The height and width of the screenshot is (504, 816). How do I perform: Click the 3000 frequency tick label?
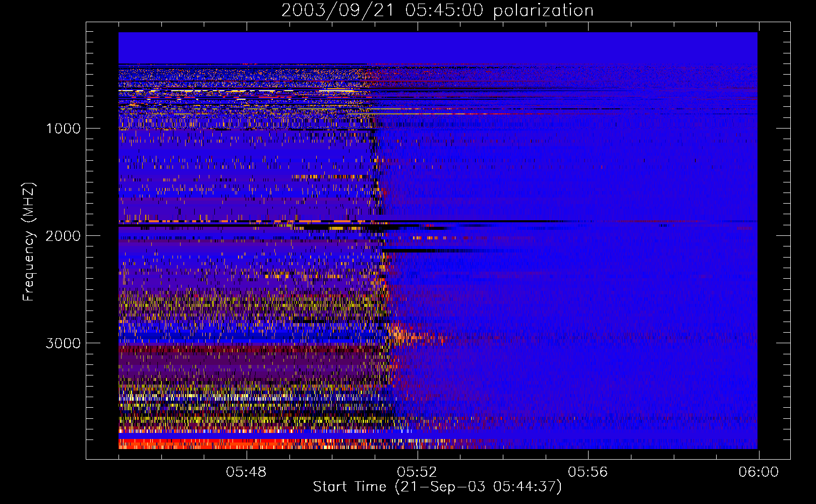tap(63, 343)
